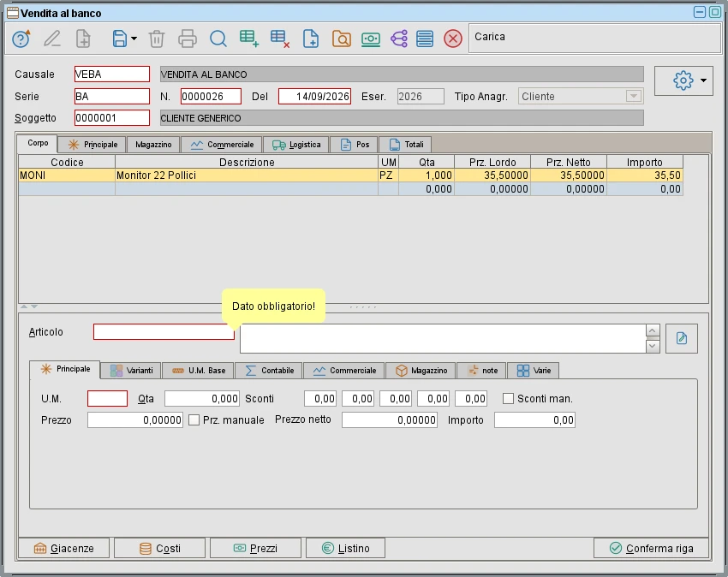
Task: Click Conferma riga button
Action: click(651, 548)
